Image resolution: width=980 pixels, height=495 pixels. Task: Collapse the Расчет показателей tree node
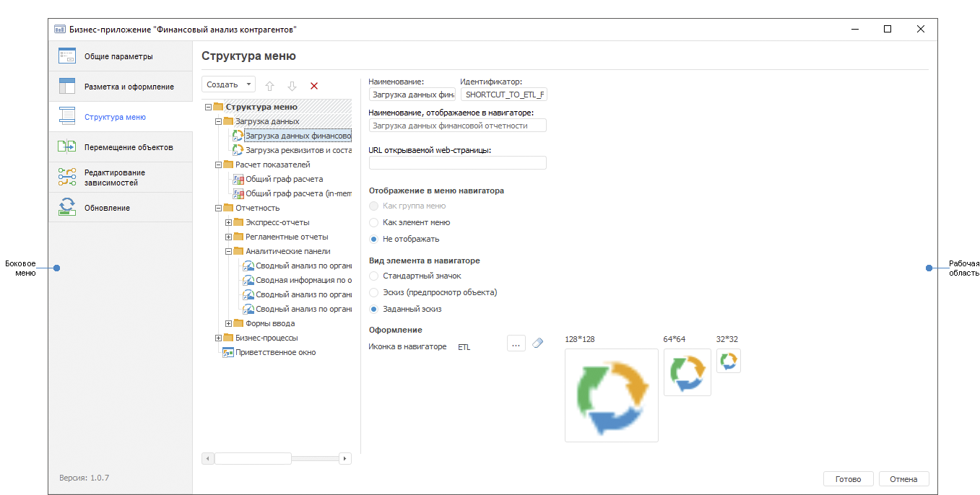[x=219, y=165]
